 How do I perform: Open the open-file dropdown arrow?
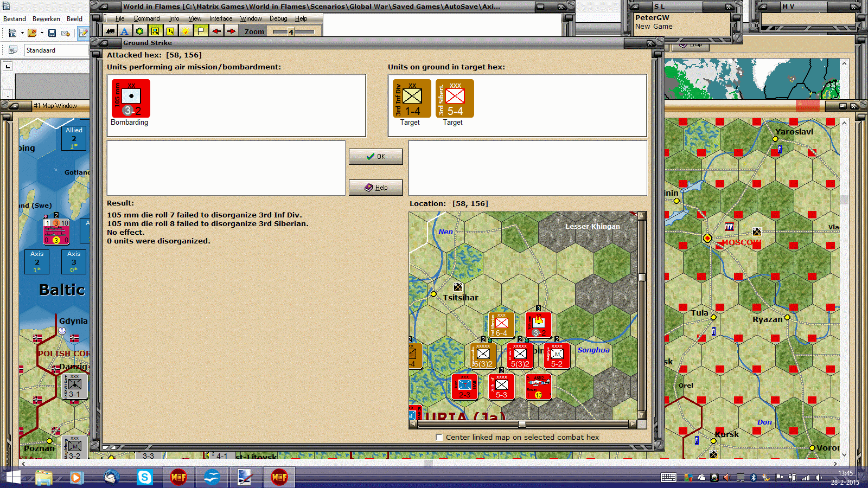[x=42, y=33]
